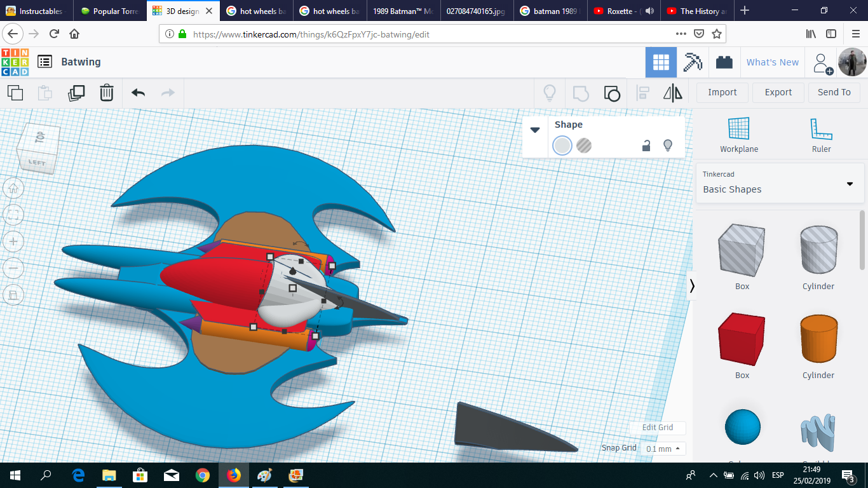Open the Snap Grid dropdown
This screenshot has height=488, width=868.
pyautogui.click(x=663, y=449)
